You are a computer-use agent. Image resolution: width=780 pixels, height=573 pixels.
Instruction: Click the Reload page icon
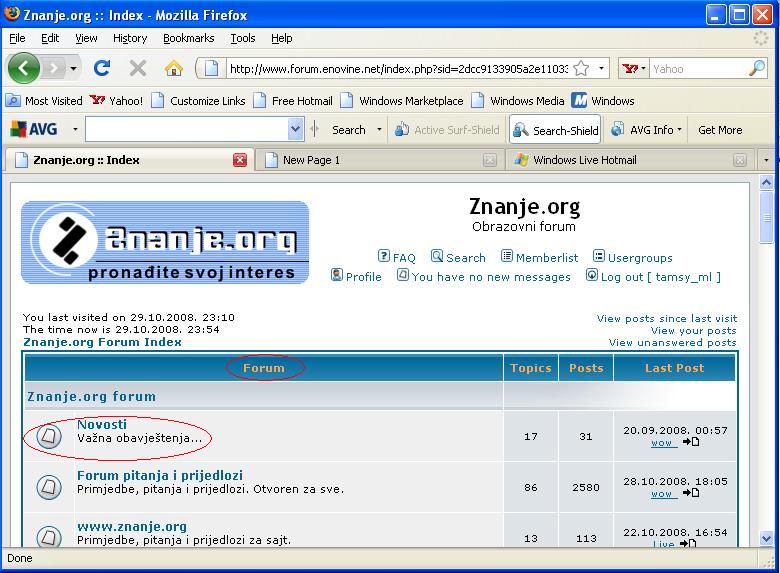101,68
